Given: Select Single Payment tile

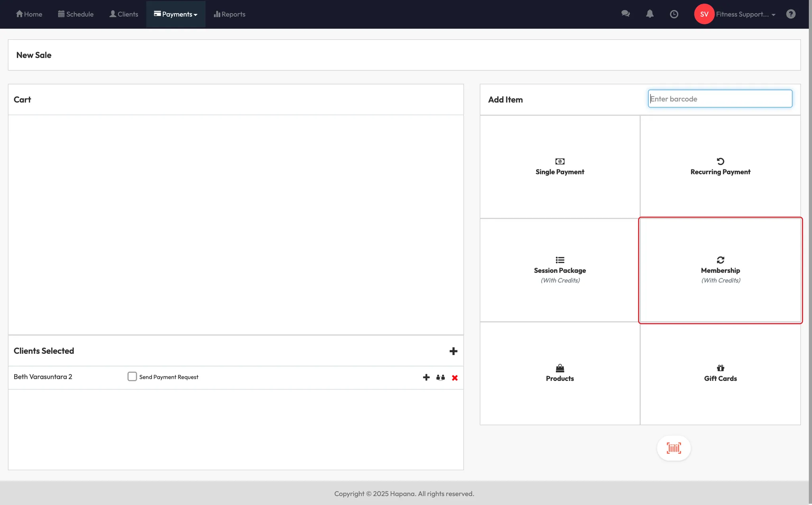Looking at the screenshot, I should 559,167.
